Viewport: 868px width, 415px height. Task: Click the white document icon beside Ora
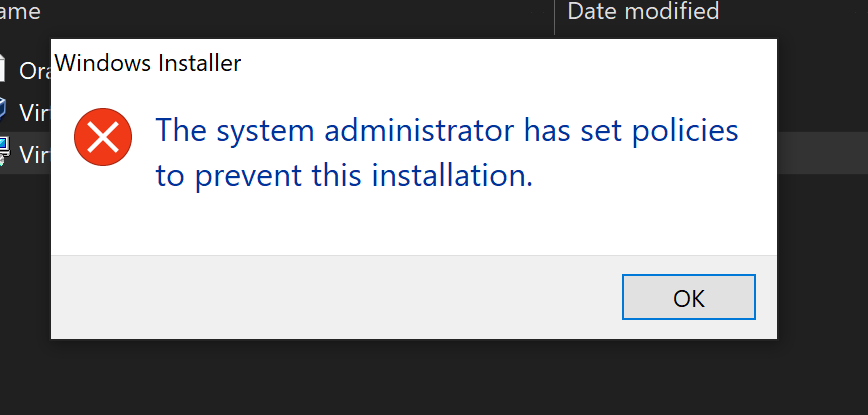[4, 69]
